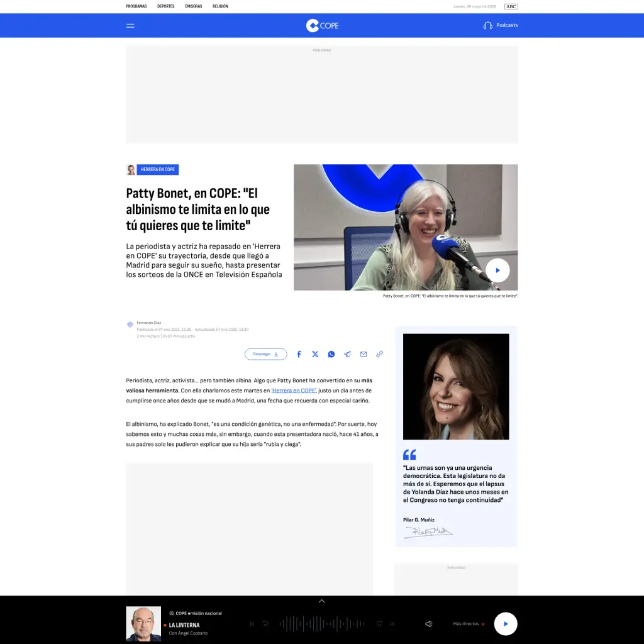Copy the article link with the chain icon
The image size is (644, 644).
[379, 354]
